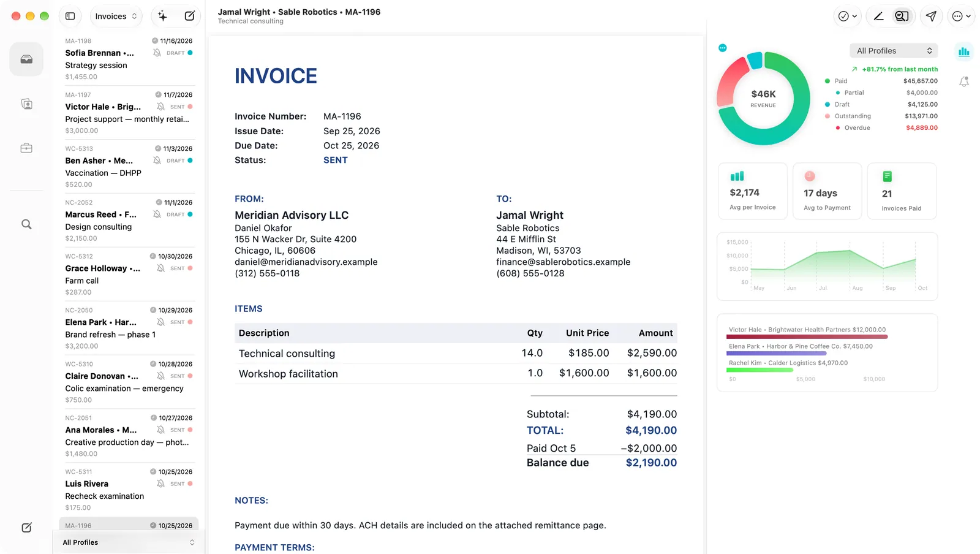This screenshot has height=554, width=980.
Task: Click the Balance due $2,190.00 amount
Action: [x=651, y=463]
